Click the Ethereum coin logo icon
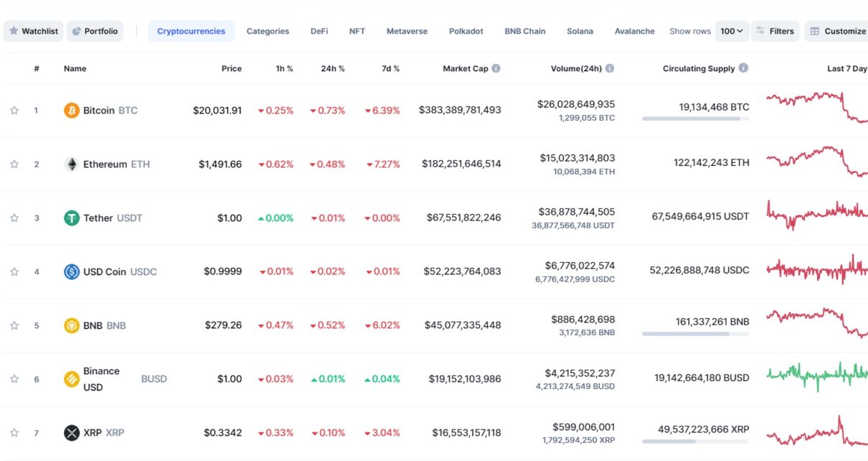 point(72,164)
